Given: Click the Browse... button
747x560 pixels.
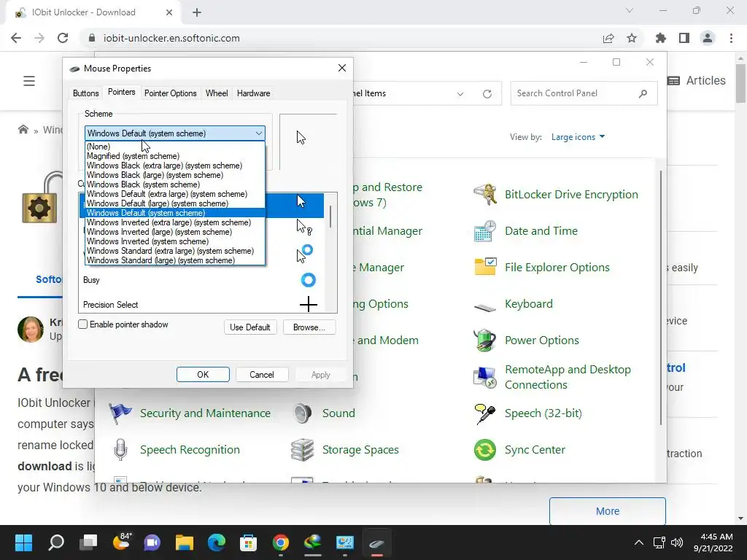Looking at the screenshot, I should pyautogui.click(x=309, y=327).
